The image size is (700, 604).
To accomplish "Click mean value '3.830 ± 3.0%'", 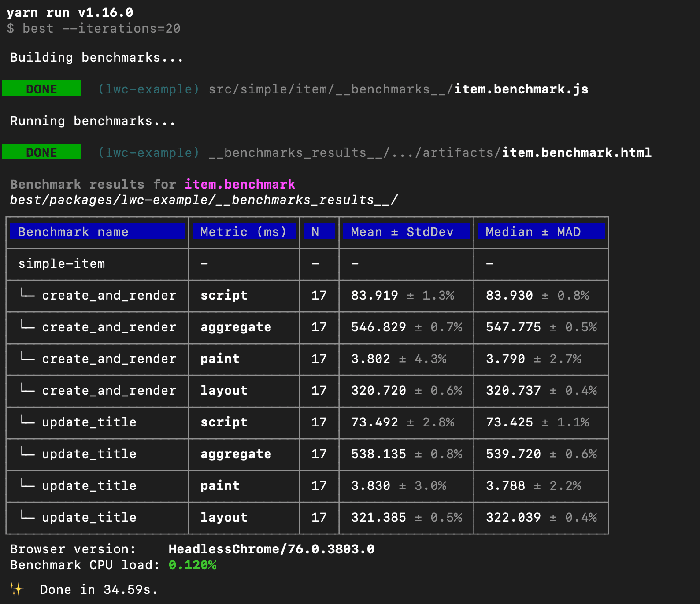I will tap(399, 485).
